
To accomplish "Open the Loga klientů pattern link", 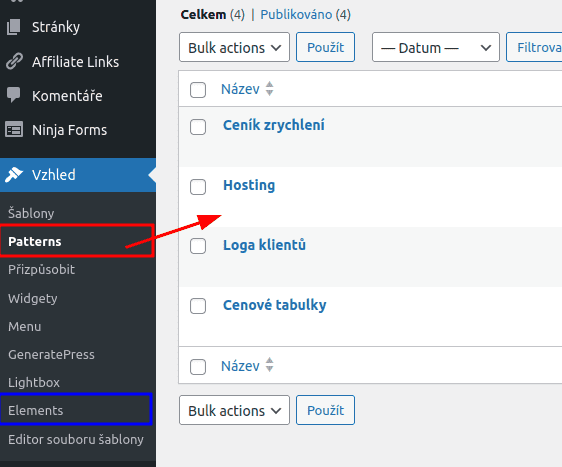I will click(264, 245).
